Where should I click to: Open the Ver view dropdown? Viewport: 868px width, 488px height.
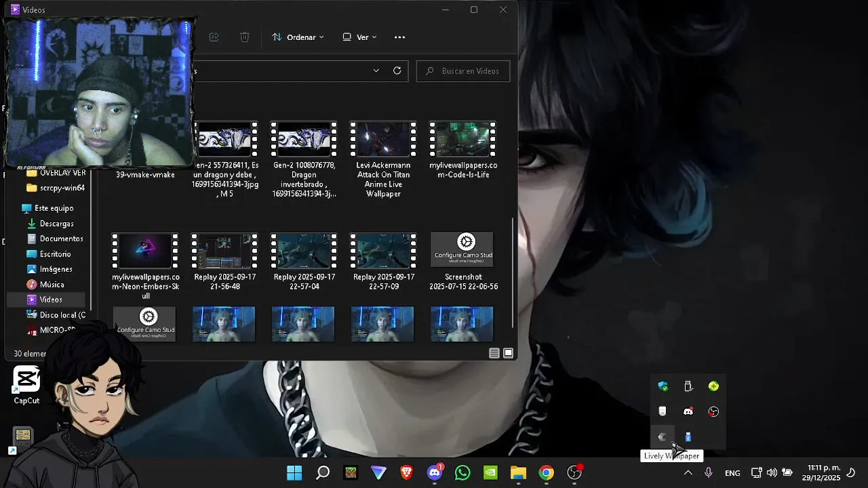coord(359,37)
